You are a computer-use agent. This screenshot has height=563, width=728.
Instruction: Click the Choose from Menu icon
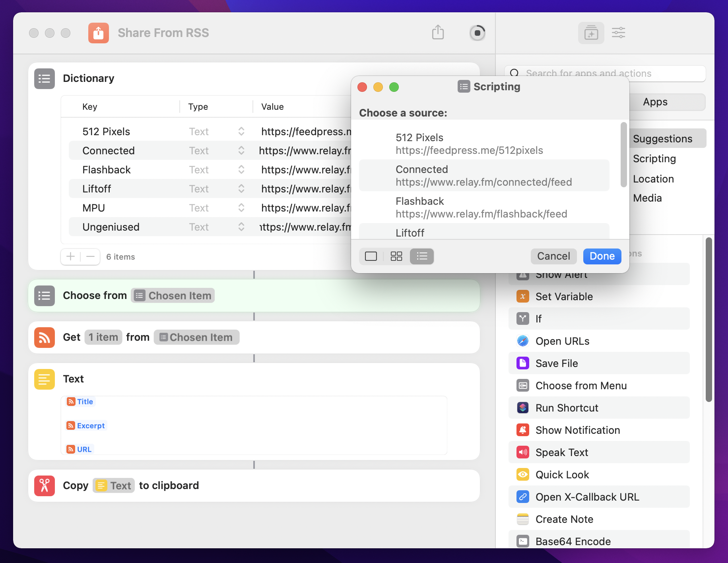click(523, 386)
